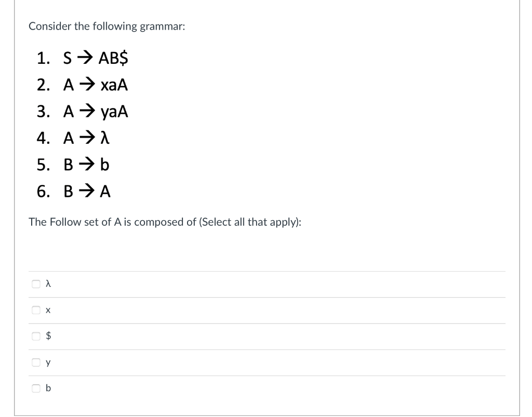Select the λ answer row
Screen dimensions: 532x417
[260, 284]
